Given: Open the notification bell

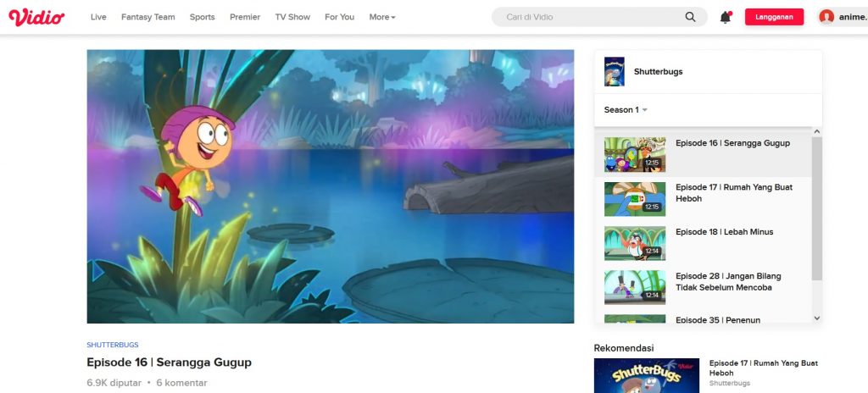Looking at the screenshot, I should coord(726,17).
